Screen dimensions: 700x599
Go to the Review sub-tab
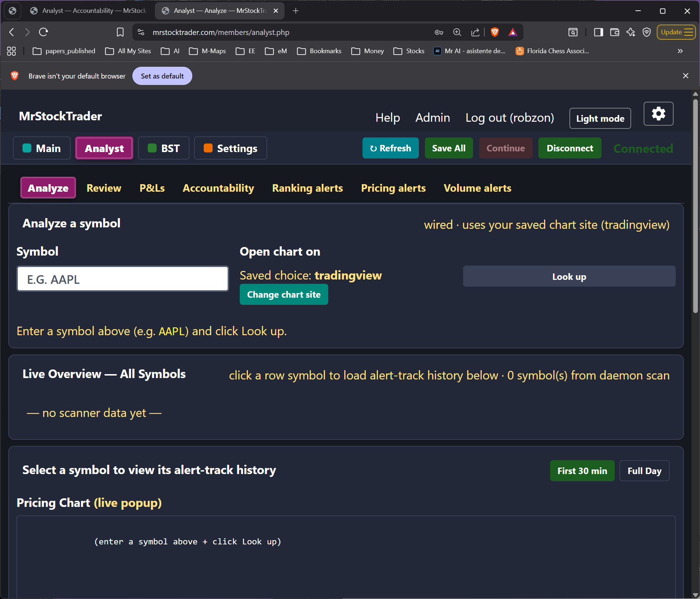tap(104, 188)
